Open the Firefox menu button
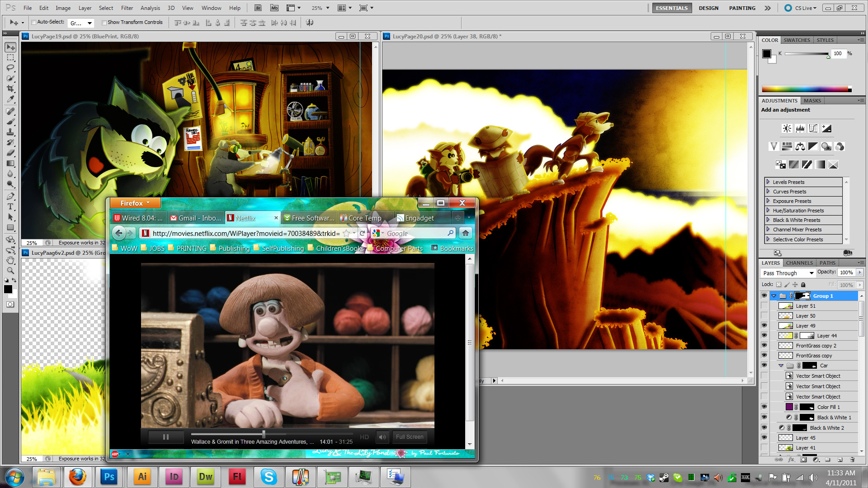The height and width of the screenshot is (488, 868). pos(135,203)
